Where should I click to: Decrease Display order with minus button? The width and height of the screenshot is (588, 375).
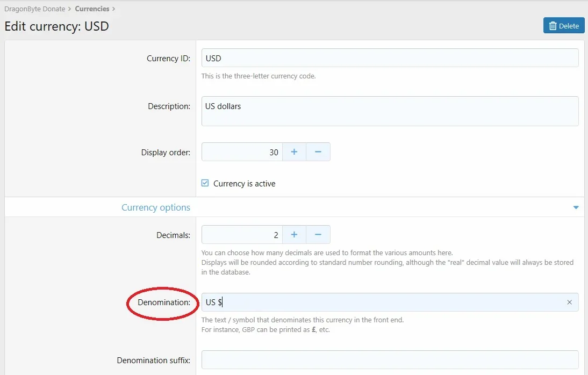pos(318,152)
